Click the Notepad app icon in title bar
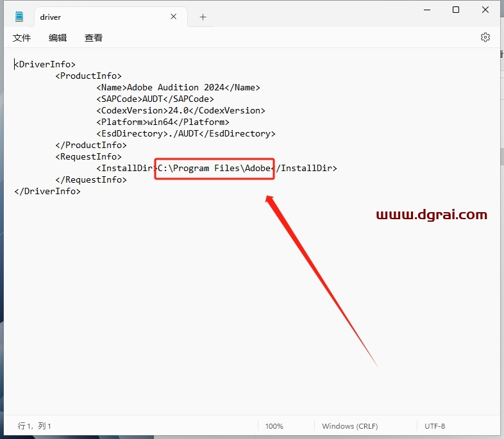Image resolution: width=504 pixels, height=439 pixels. (x=19, y=17)
